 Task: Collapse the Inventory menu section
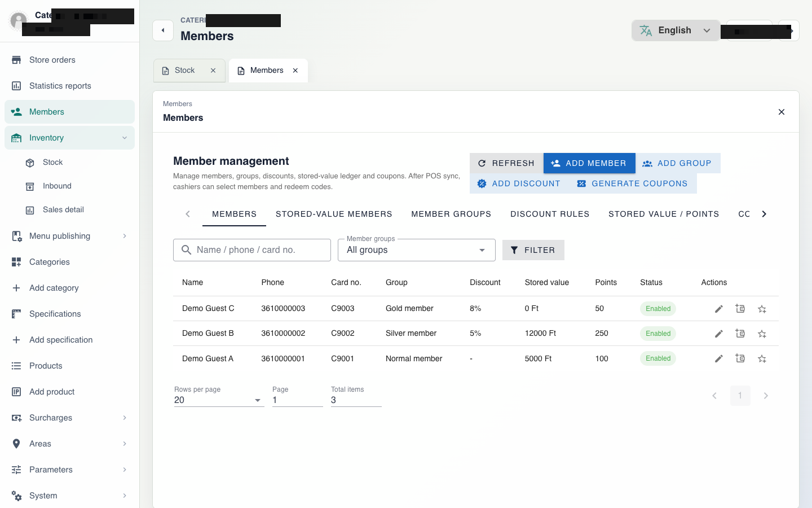coord(69,138)
